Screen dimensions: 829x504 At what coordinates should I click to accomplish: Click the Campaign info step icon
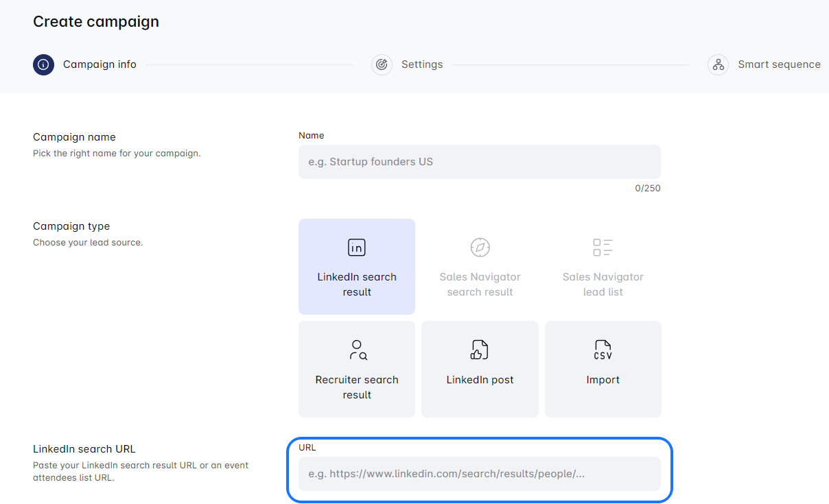click(43, 64)
